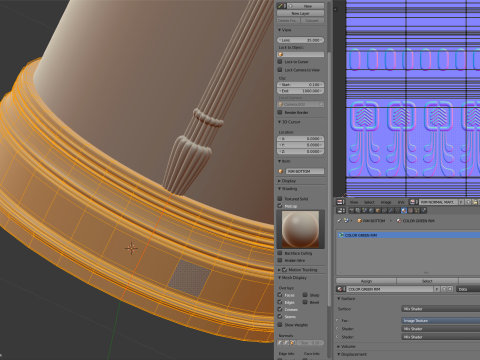This screenshot has width=480, height=360.
Task: Open the Particles properties tab icon
Action: pos(417,210)
